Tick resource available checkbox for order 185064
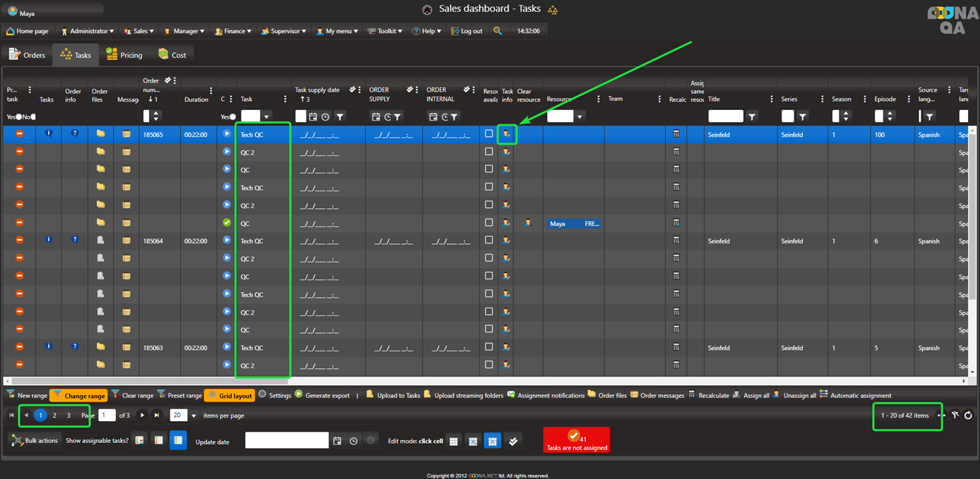The width and height of the screenshot is (980, 479). pyautogui.click(x=489, y=240)
